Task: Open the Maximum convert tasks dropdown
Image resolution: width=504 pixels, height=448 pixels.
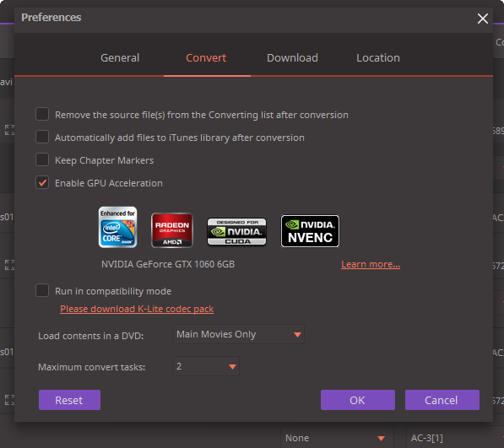Action: coord(206,366)
